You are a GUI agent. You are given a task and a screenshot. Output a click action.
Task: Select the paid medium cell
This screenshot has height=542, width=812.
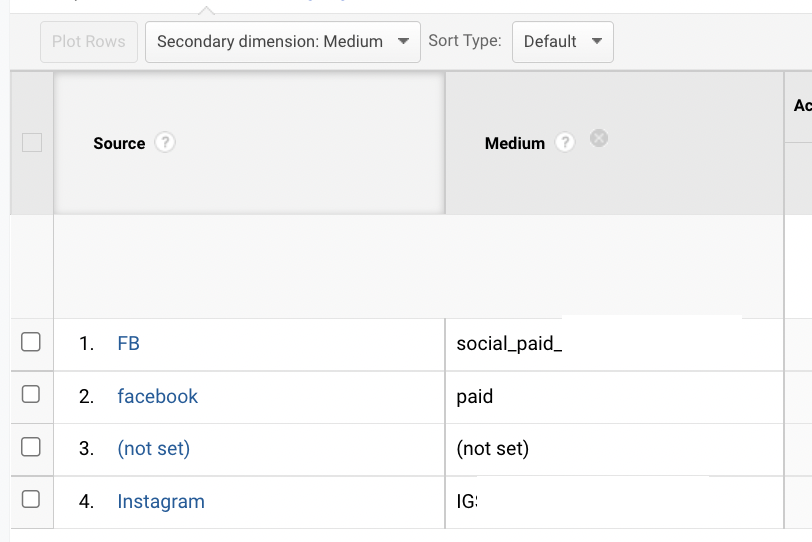[x=614, y=397]
